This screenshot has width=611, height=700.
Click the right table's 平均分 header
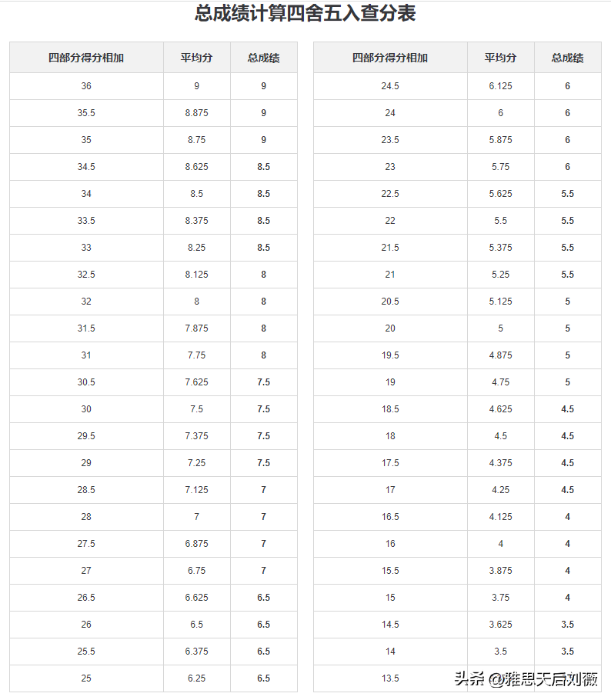500,58
